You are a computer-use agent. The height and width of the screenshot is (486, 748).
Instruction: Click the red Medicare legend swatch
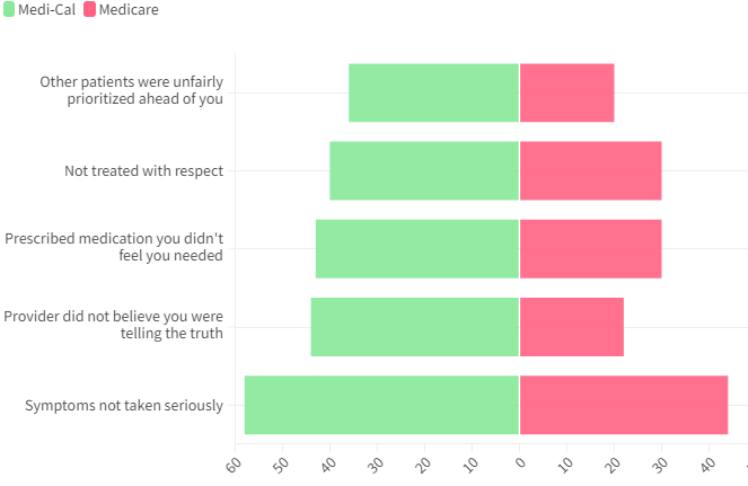88,9
